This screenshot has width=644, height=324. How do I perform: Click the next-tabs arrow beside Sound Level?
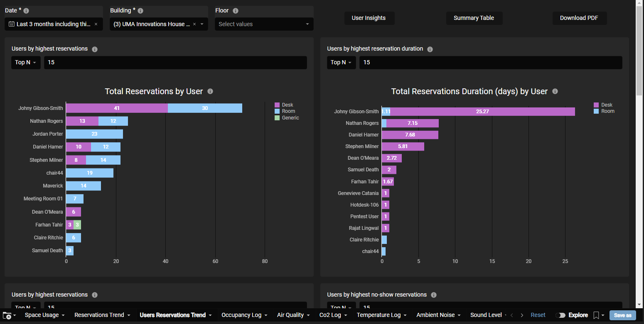tap(522, 315)
